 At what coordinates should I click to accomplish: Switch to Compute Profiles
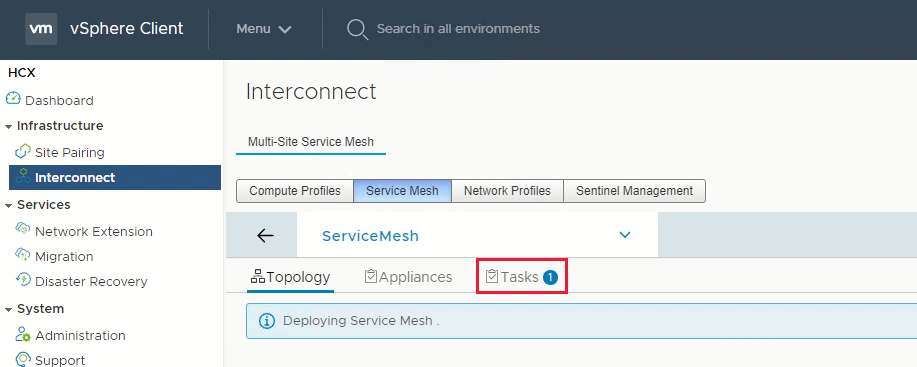coord(295,191)
